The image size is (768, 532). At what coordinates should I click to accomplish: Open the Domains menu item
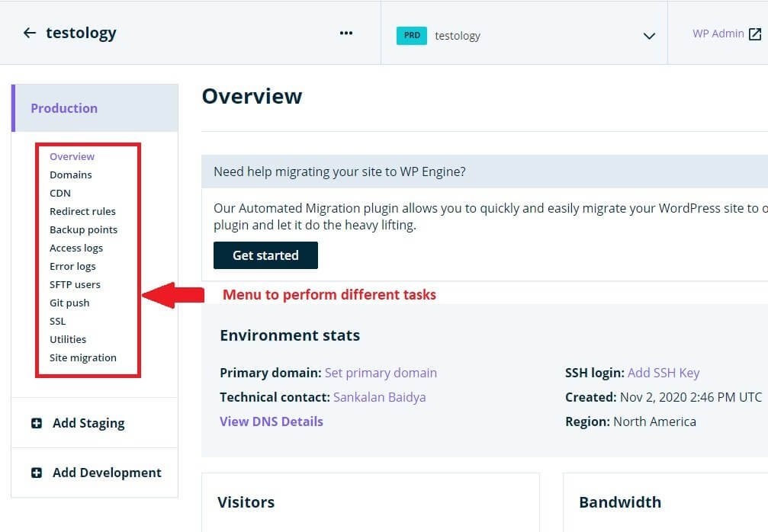click(x=70, y=175)
